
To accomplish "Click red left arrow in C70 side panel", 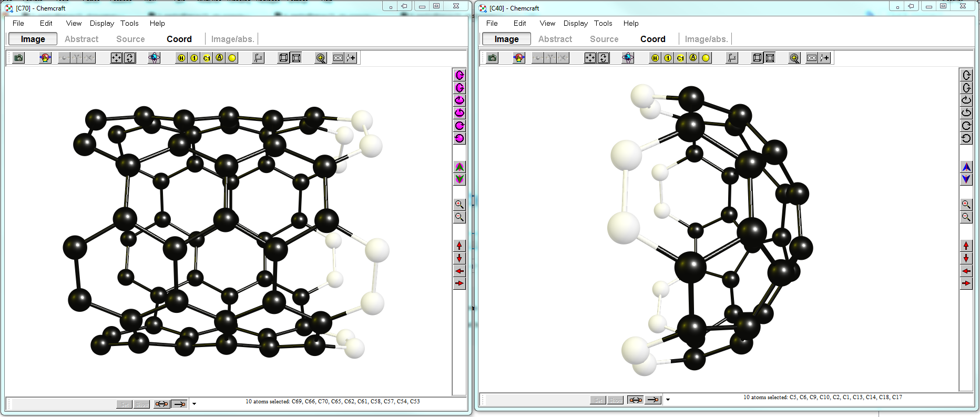I will point(460,271).
